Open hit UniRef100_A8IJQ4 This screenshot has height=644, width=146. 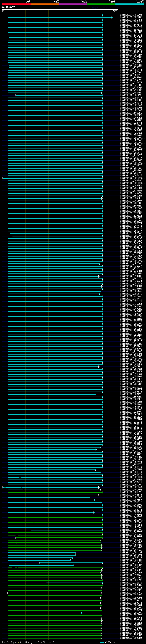tap(131, 15)
